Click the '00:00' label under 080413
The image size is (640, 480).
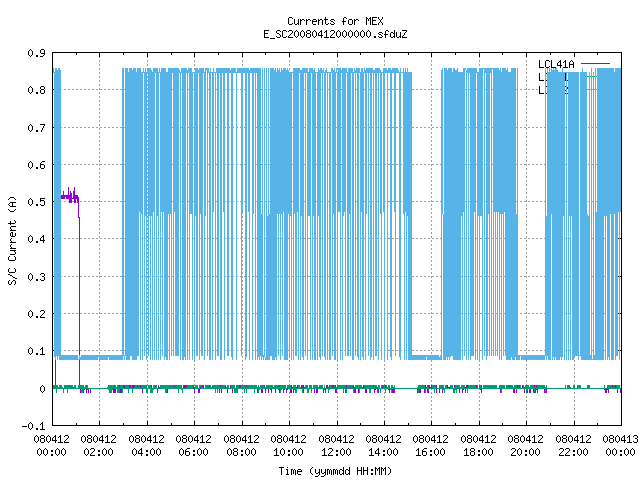[x=620, y=452]
